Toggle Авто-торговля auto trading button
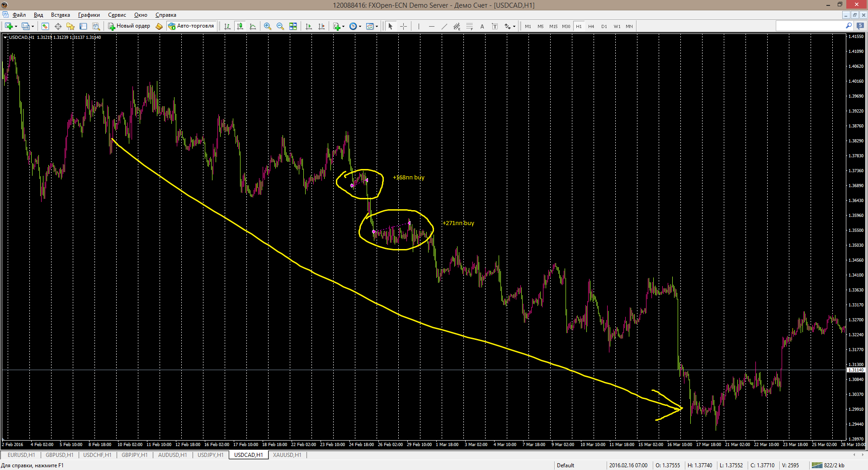868x470 pixels. point(191,26)
